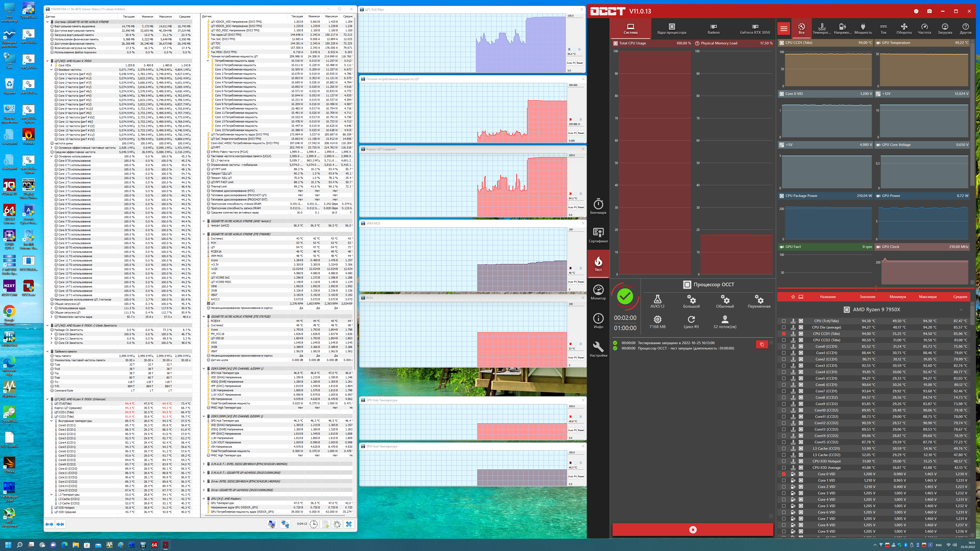Select the AVX512 instruction set option
The height and width of the screenshot is (551, 980).
pos(657,301)
